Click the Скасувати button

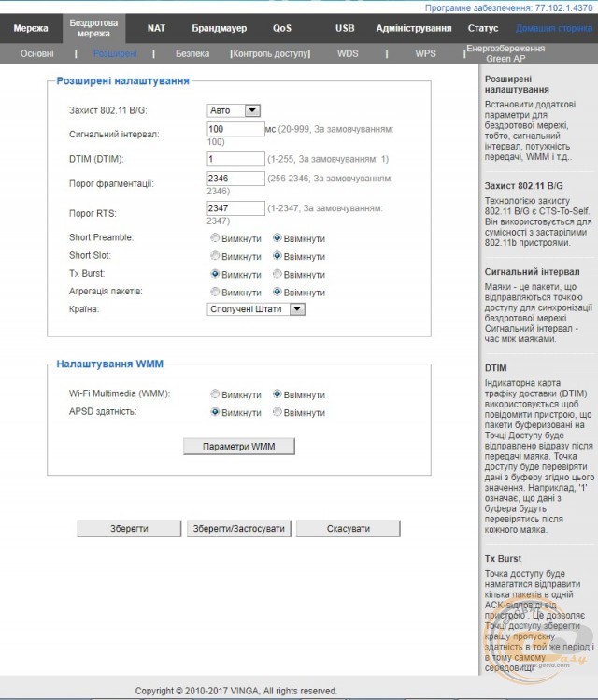coord(348,528)
